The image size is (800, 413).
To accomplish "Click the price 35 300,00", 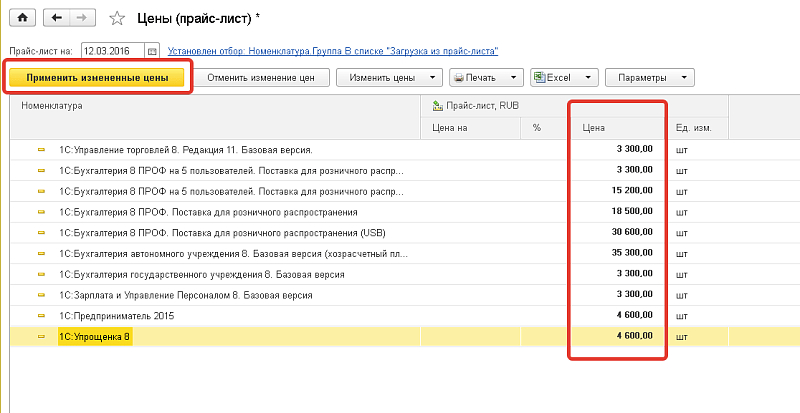I will (x=632, y=253).
